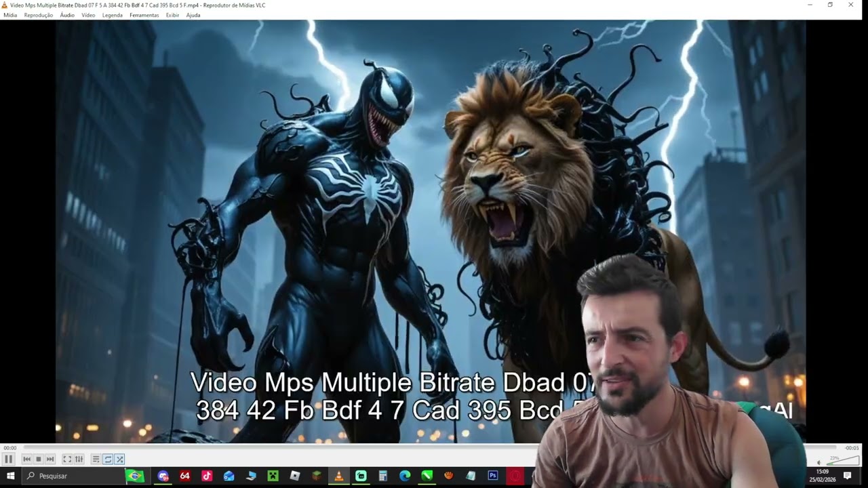868x488 pixels.
Task: Toggle the remaining time -00:05 display
Action: pos(852,448)
